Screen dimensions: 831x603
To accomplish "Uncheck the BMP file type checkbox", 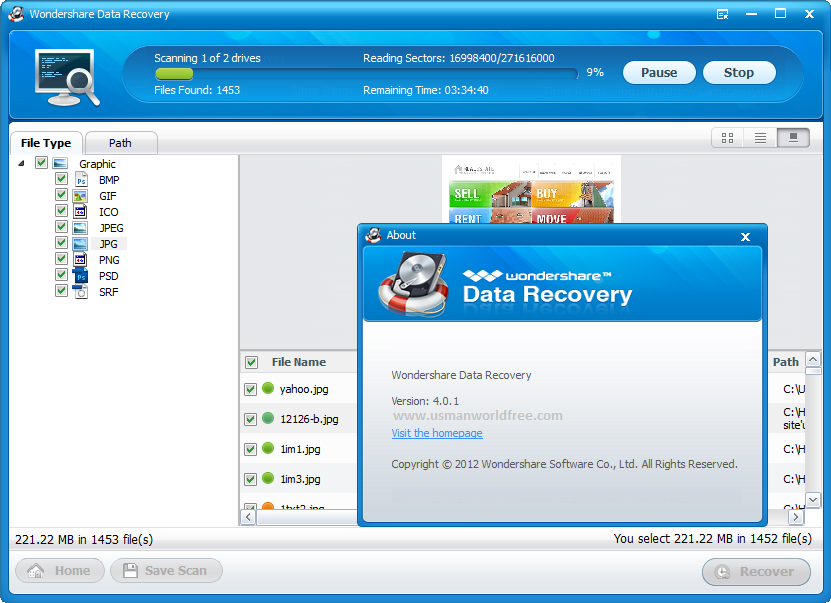I will pyautogui.click(x=61, y=179).
